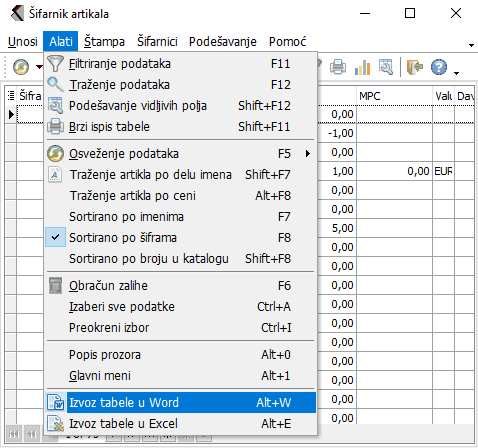This screenshot has width=478, height=448.
Task: Click the magnifier icon beside Traženje podataka
Action: pyautogui.click(x=55, y=84)
